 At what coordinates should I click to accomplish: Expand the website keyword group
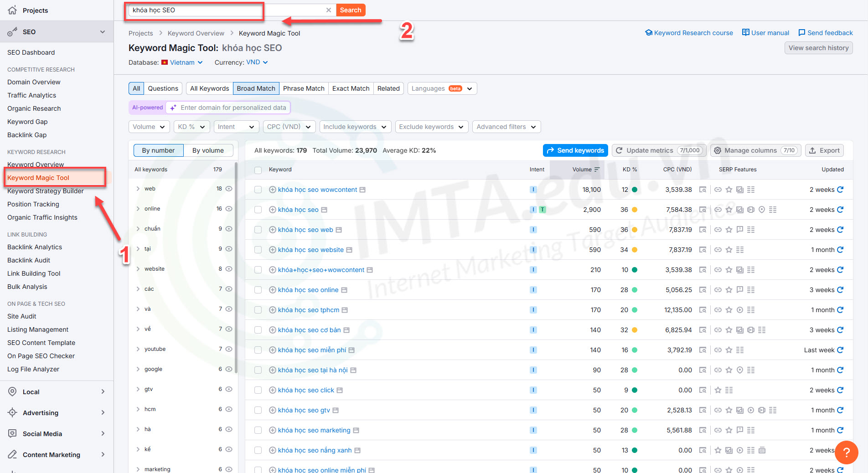point(138,269)
